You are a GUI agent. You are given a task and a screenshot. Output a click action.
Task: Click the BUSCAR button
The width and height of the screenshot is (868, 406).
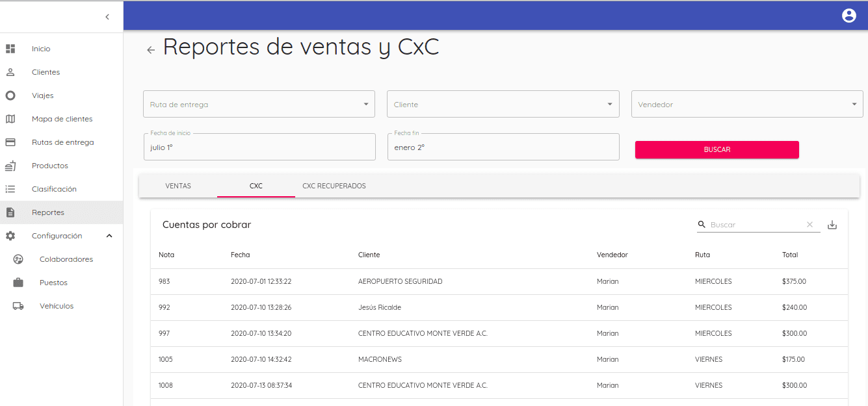(717, 149)
